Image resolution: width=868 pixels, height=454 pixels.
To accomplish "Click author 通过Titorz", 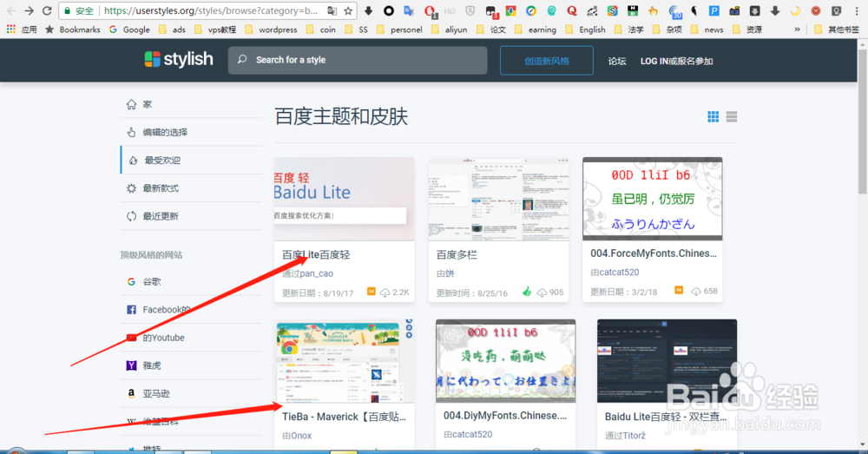I will 625,436.
